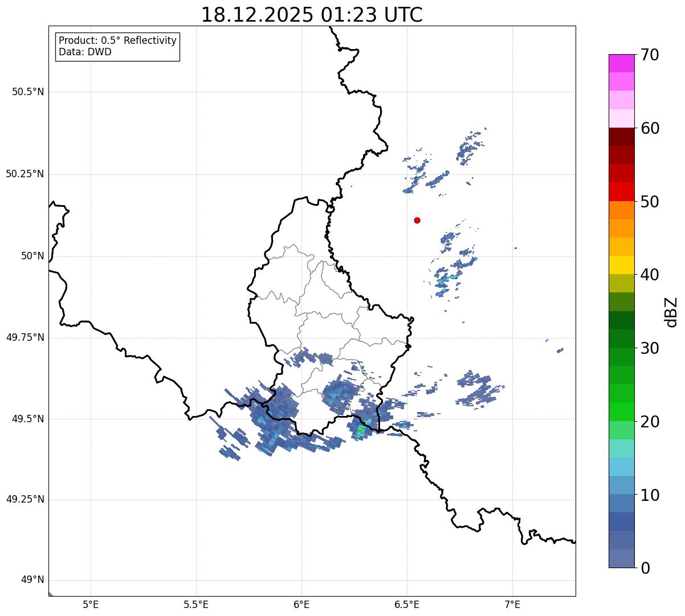Click the 49.25°N latitude label
The image size is (685, 616).
tap(25, 499)
